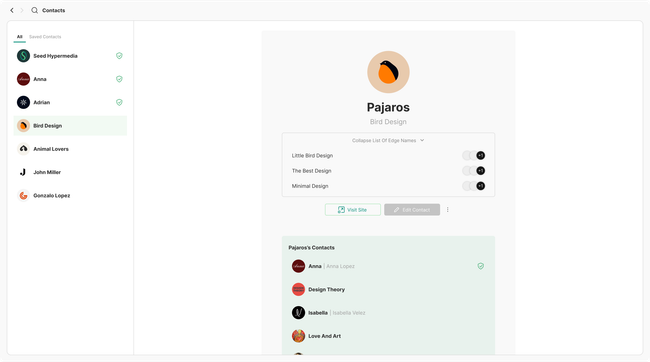Select Seed Hypermedia contact name
This screenshot has width=650, height=362.
click(x=55, y=56)
